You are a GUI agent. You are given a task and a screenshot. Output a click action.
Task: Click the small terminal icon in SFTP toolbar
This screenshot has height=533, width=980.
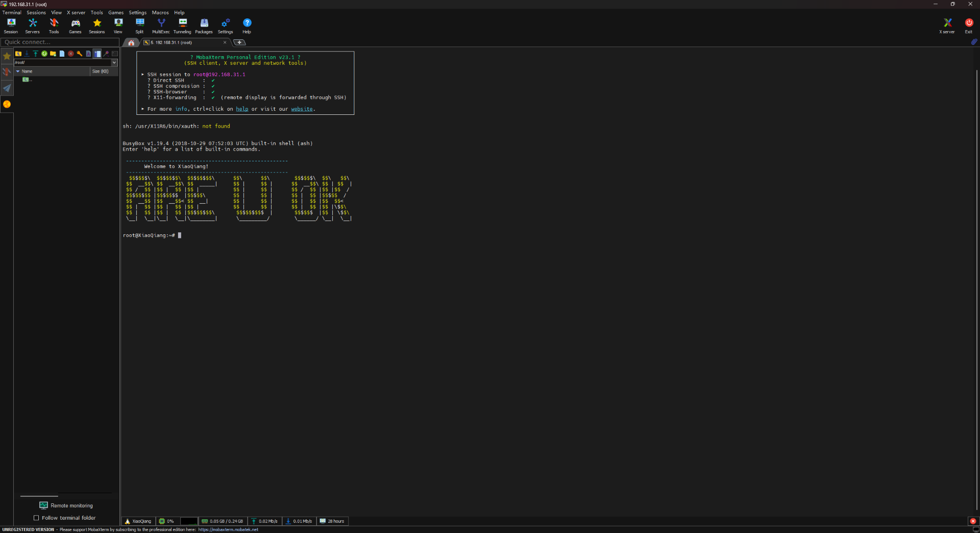point(115,54)
